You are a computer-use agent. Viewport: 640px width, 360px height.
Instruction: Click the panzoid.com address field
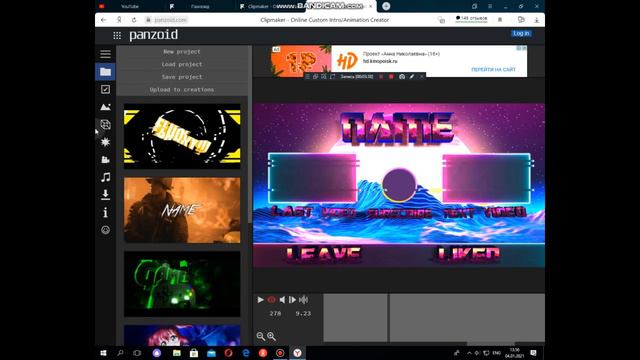click(171, 20)
